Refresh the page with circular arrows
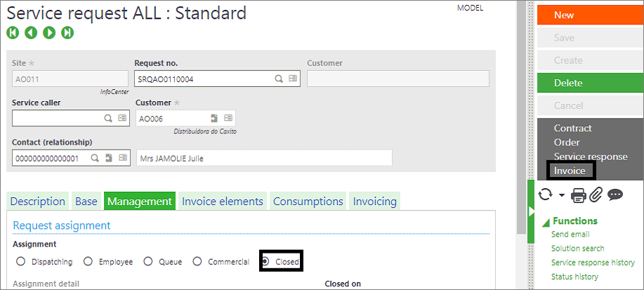The width and height of the screenshot is (644, 290). pos(545,195)
